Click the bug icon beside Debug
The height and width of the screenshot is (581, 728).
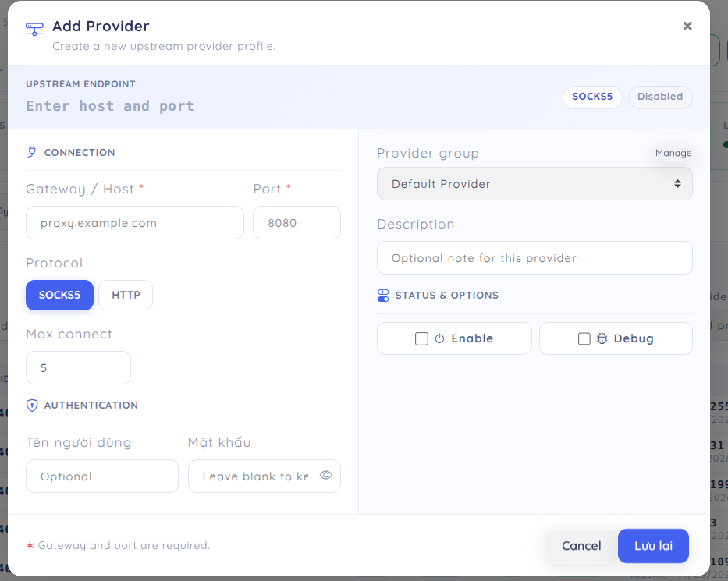pyautogui.click(x=602, y=338)
